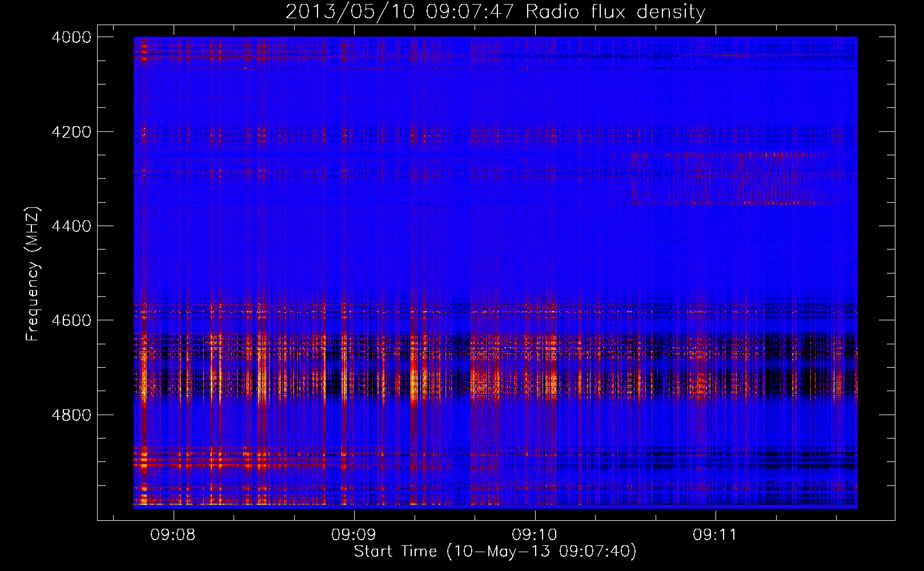The image size is (924, 571).
Task: Click the 'Start Time (10-May-13 09:07:40)' label
Action: click(495, 552)
